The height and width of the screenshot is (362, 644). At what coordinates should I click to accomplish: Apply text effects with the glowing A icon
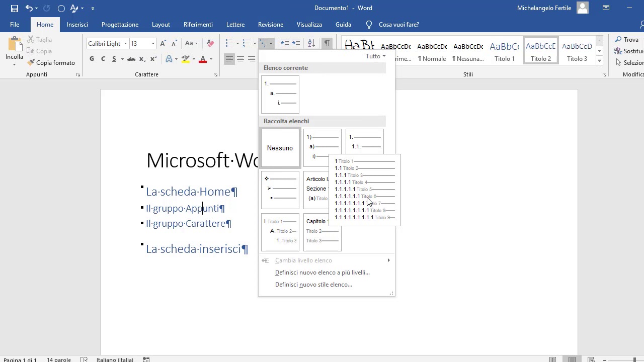(x=169, y=59)
